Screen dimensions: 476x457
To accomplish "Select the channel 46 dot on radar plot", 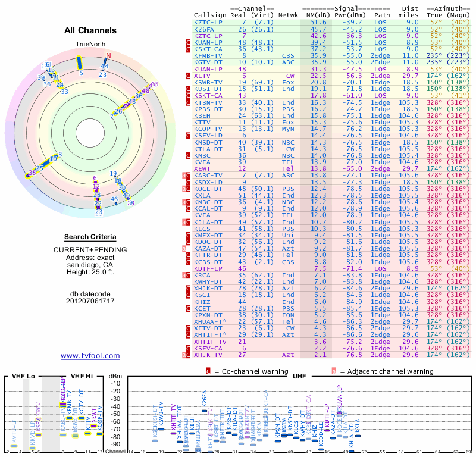I will pos(116,204).
